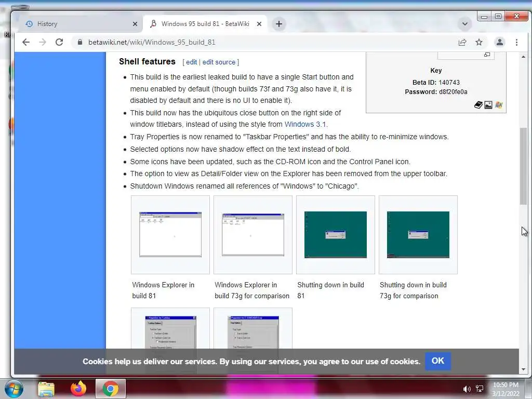Open the Tray Properties thumbnail
The image size is (532, 399).
253,332
